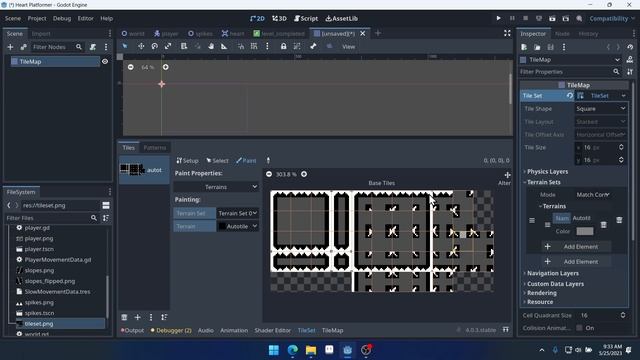Image resolution: width=640 pixels, height=360 pixels.
Task: Switch tileset editor to Setup mode
Action: tap(187, 161)
